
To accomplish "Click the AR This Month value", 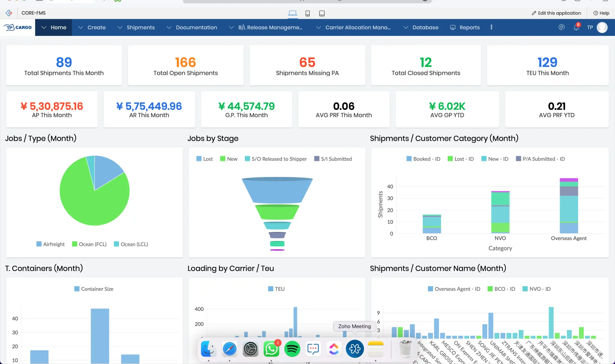I will coord(149,106).
